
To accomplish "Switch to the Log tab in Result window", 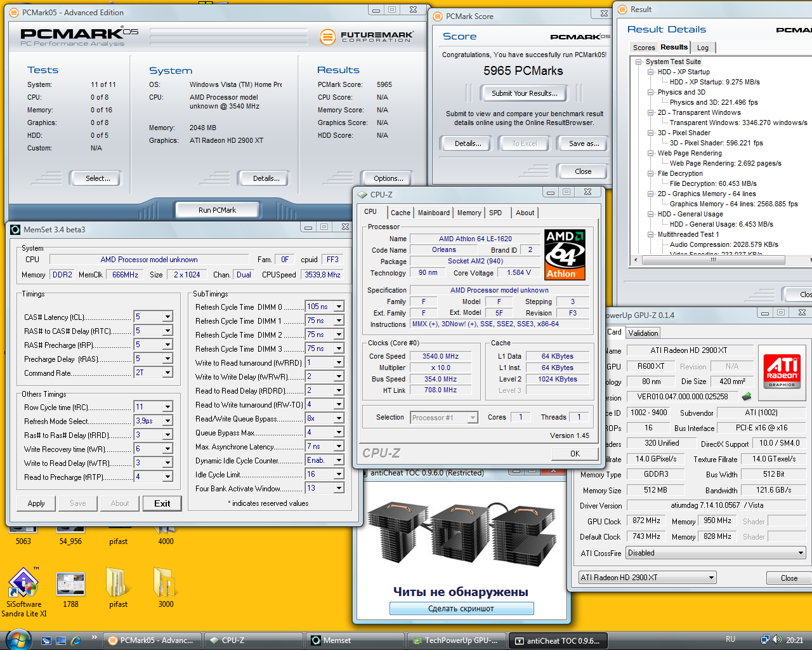I will (x=703, y=48).
